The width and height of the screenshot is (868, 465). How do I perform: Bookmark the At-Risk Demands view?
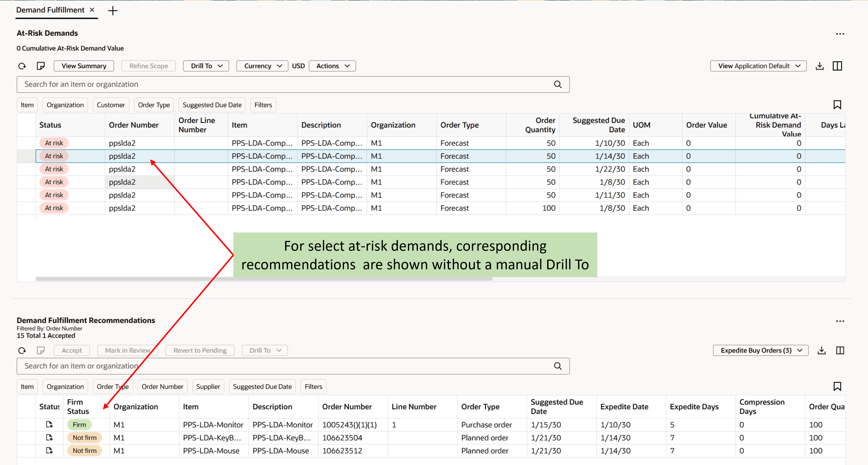point(838,105)
